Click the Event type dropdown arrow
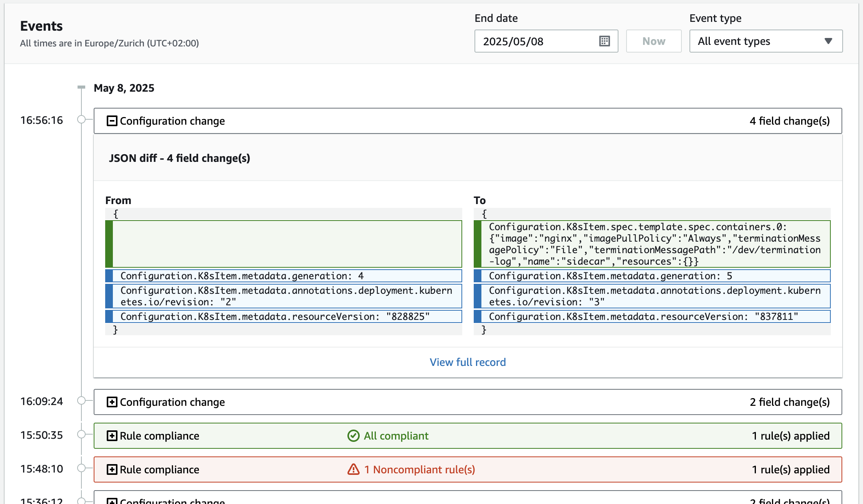863x504 pixels. coord(828,41)
